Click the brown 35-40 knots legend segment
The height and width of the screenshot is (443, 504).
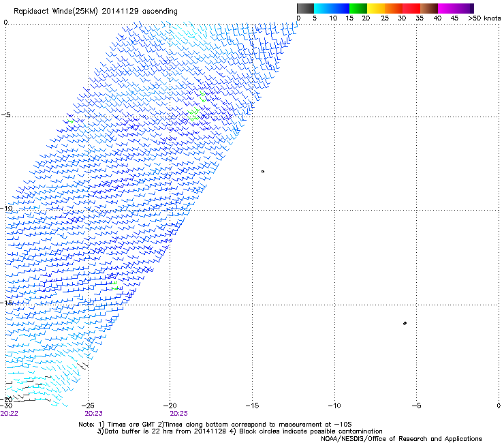(x=429, y=8)
